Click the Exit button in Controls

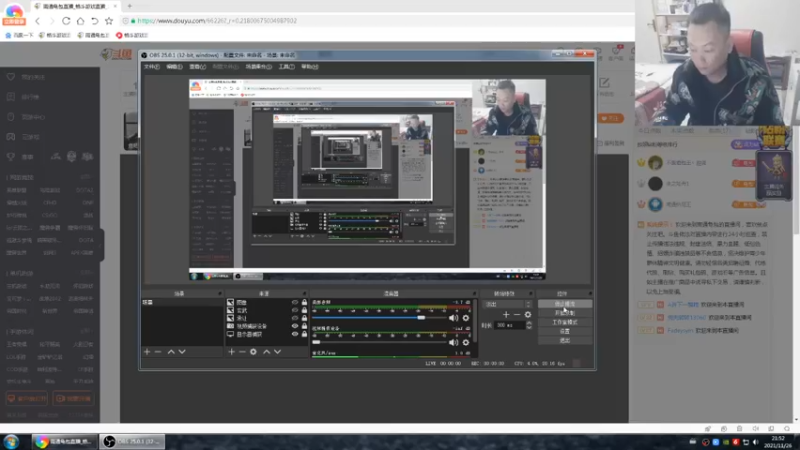(565, 340)
